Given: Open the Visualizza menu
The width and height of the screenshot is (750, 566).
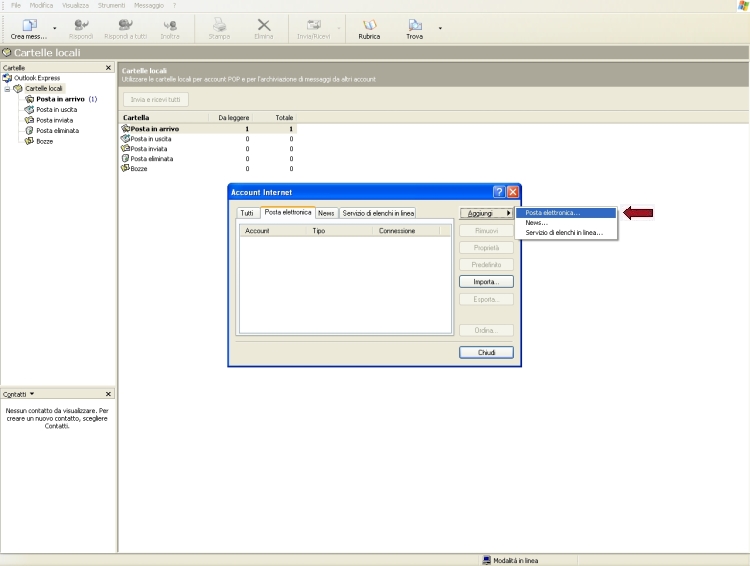Looking at the screenshot, I should [x=75, y=6].
